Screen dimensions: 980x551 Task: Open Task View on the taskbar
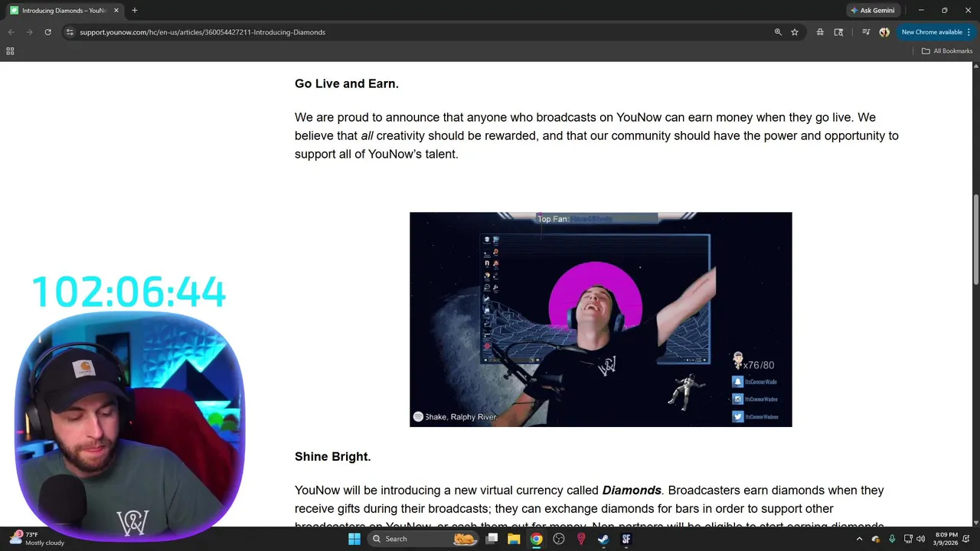click(492, 539)
